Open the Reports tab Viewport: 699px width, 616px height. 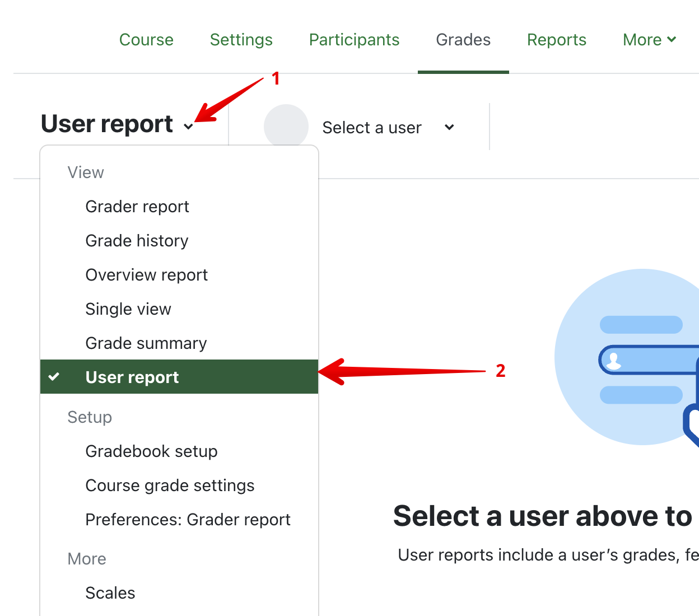556,40
